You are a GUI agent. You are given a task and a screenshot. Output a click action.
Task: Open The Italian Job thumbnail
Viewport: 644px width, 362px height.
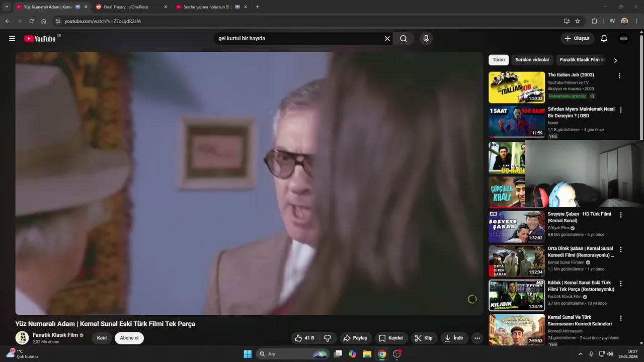517,87
